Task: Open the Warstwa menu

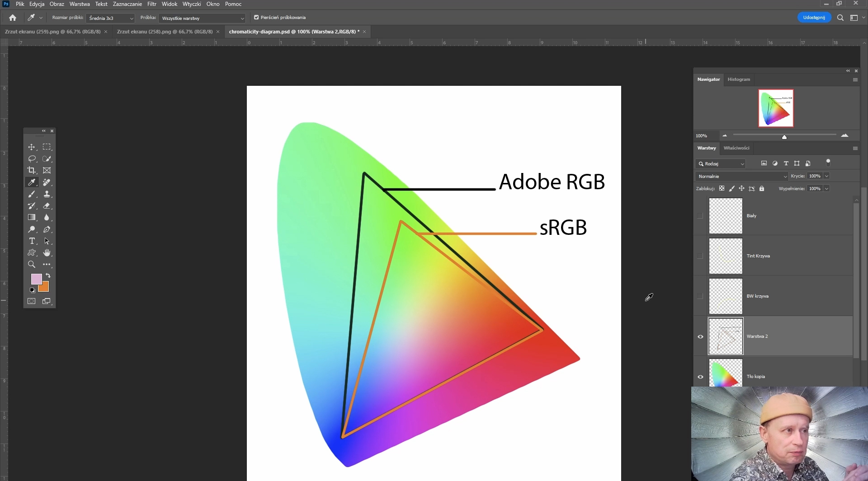Action: click(x=80, y=4)
